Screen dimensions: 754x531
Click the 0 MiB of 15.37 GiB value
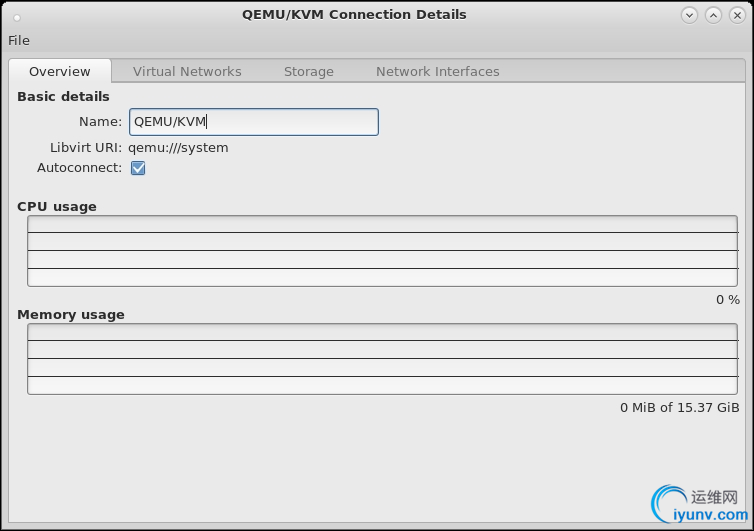(x=679, y=407)
